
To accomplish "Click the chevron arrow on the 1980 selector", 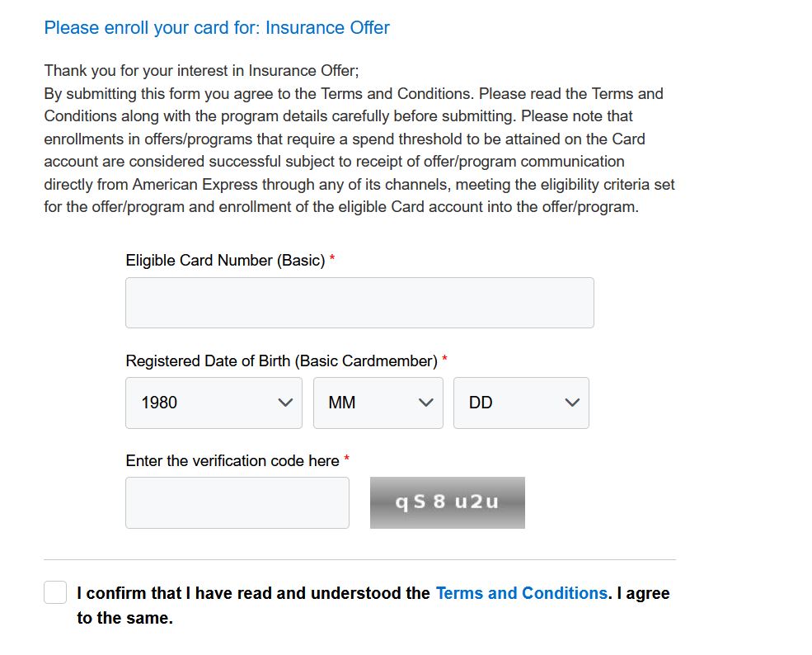I will coord(285,403).
